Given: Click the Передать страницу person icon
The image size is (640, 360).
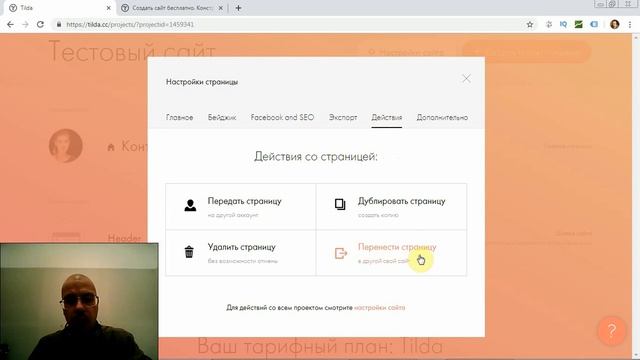Looking at the screenshot, I should tap(190, 205).
